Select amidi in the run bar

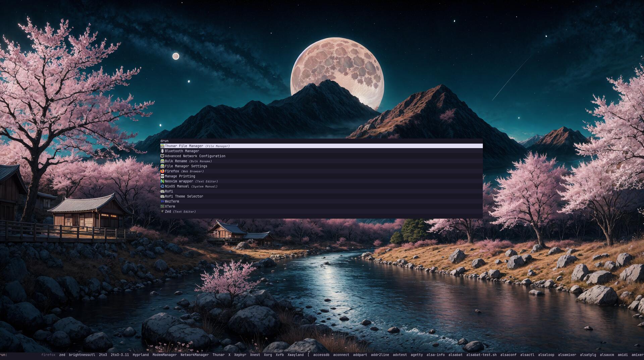(x=623, y=355)
